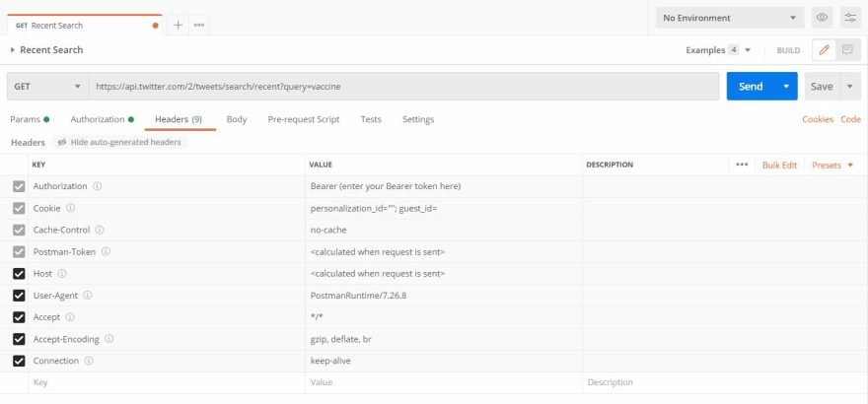Open new tab with plus icon

[x=179, y=25]
